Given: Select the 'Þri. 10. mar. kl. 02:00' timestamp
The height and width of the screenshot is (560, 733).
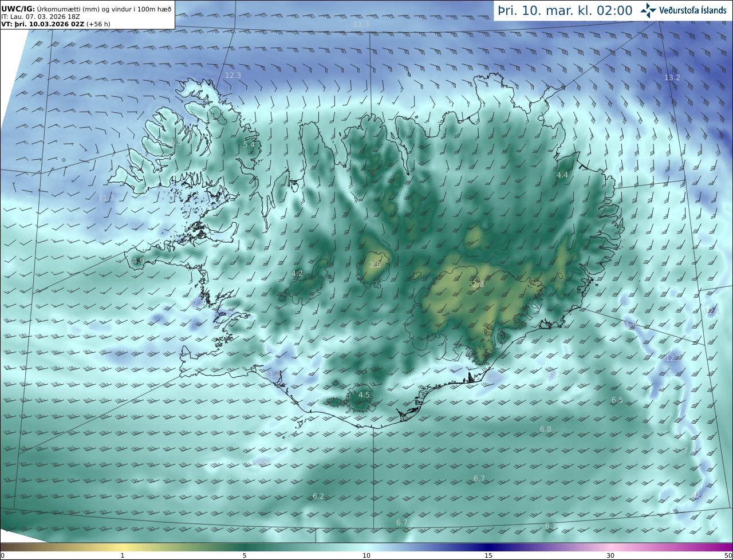Looking at the screenshot, I should 565,11.
